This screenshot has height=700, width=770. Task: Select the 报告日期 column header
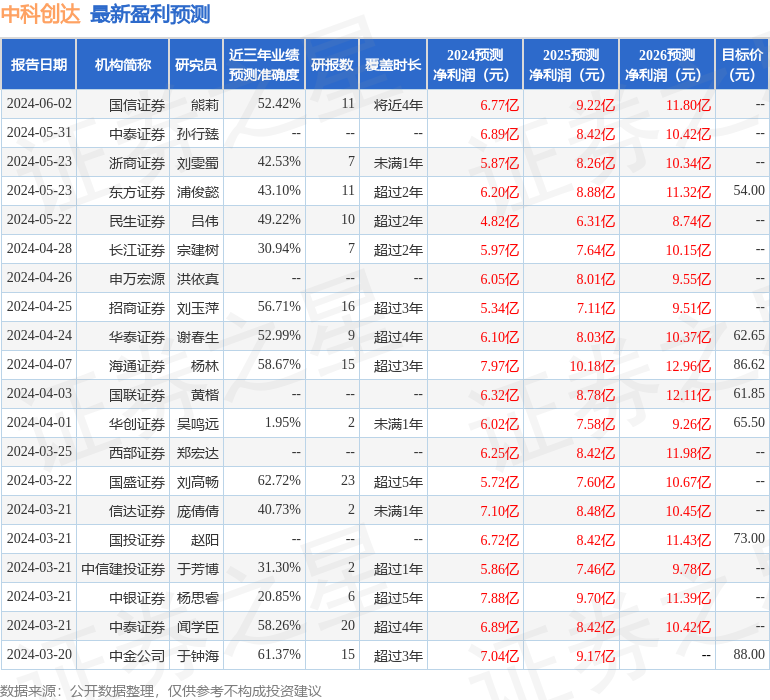coord(39,64)
